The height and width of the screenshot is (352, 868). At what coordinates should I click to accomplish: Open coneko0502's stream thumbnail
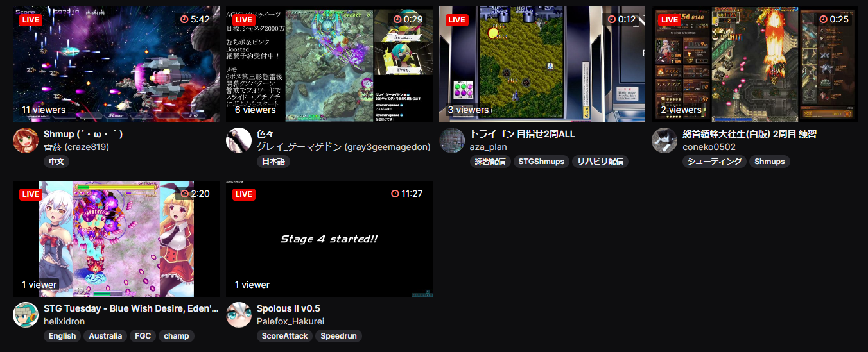(x=756, y=64)
